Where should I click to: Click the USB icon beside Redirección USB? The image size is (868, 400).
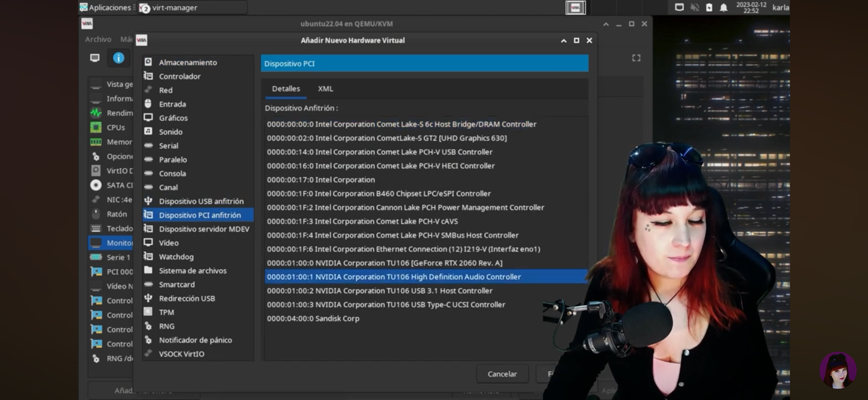tap(148, 298)
